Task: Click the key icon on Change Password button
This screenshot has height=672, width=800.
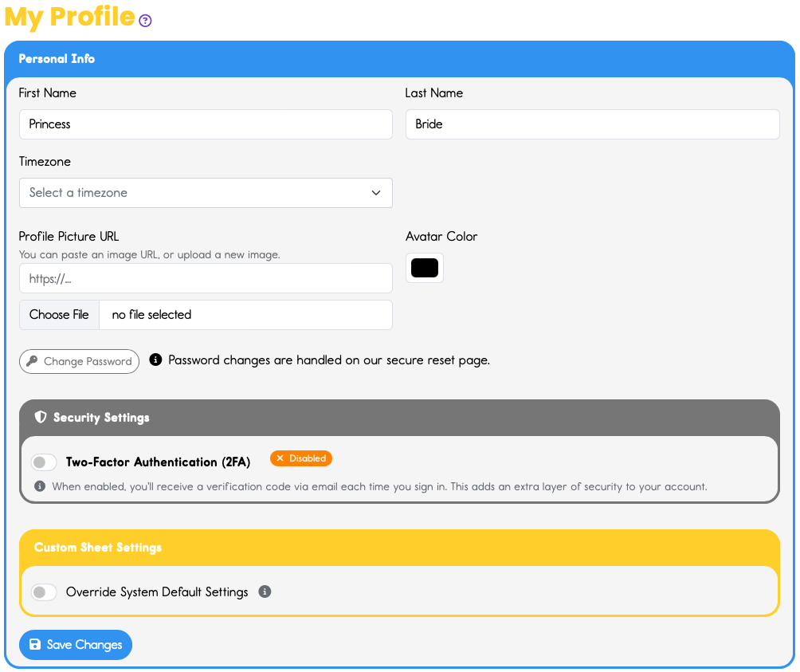Action: tap(32, 361)
